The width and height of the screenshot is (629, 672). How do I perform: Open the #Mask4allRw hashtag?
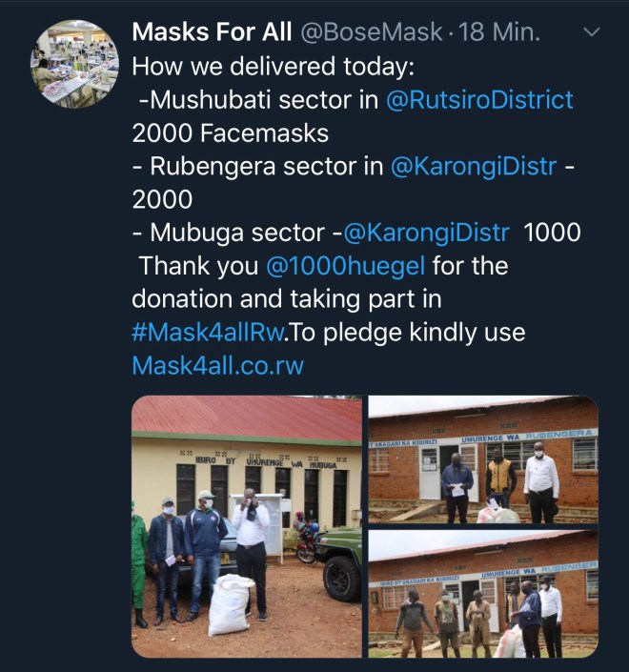pyautogui.click(x=210, y=333)
